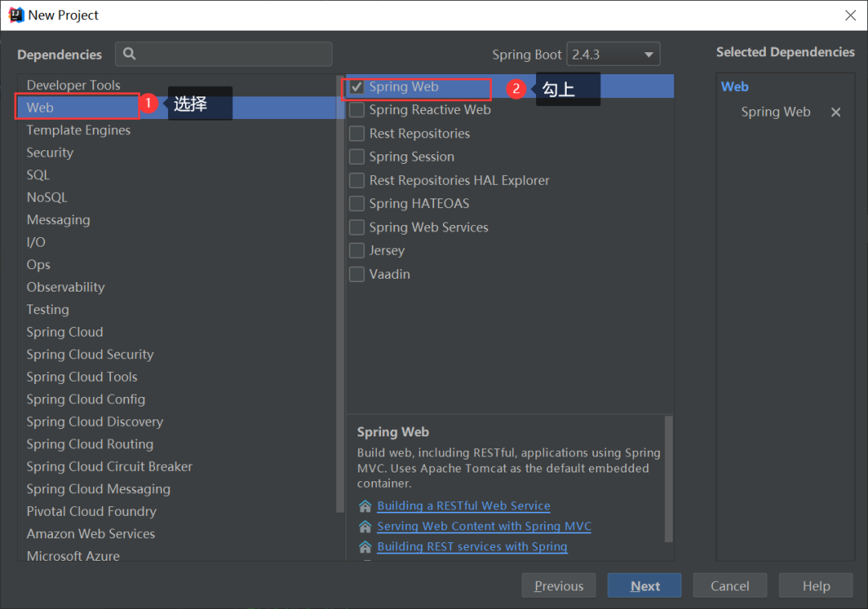Open Serving Web Content with Spring MVC link

tap(485, 526)
